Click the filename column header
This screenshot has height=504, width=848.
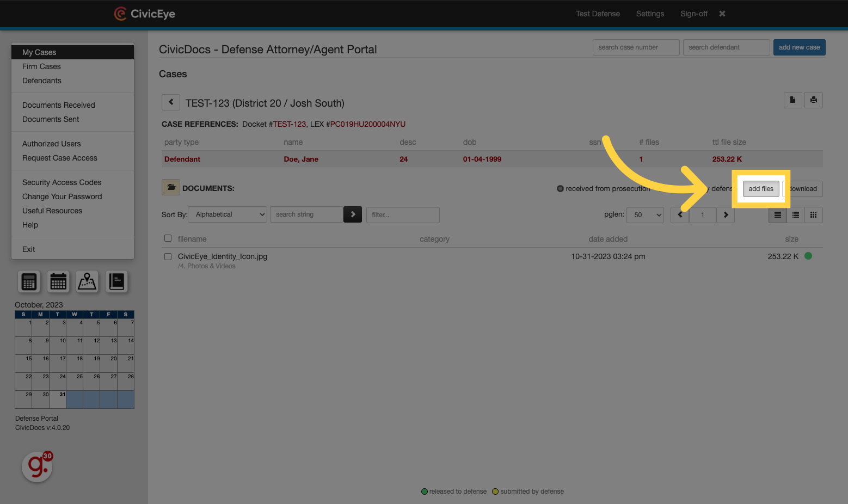pos(192,239)
